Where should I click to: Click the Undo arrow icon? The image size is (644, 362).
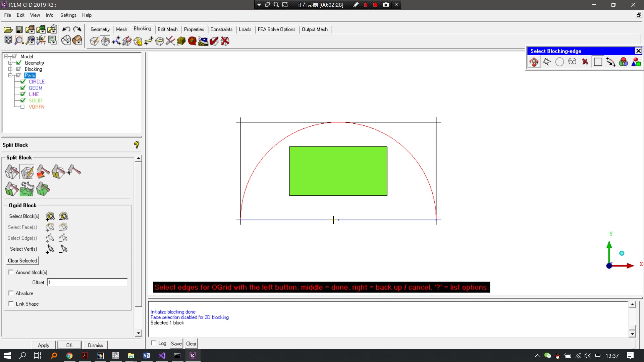point(66,29)
